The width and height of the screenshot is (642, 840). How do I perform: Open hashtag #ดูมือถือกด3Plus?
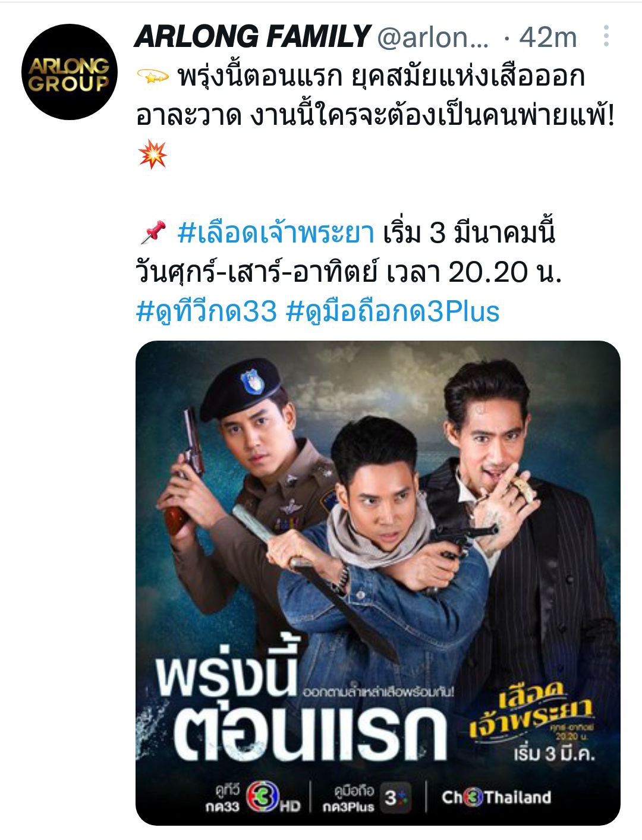[392, 310]
